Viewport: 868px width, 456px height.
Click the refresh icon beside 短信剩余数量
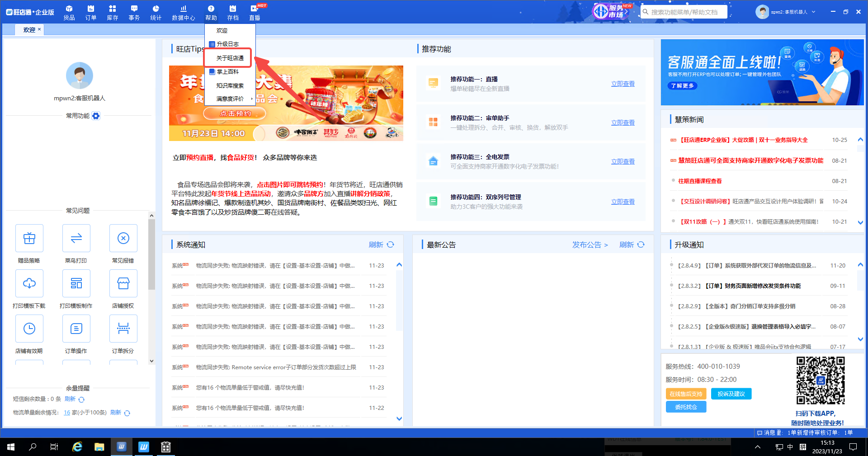[x=81, y=400]
